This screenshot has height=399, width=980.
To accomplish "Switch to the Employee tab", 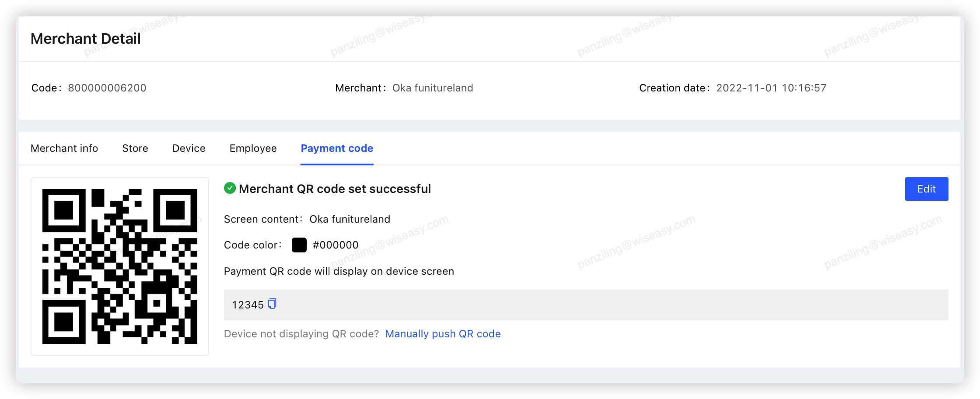I will pyautogui.click(x=253, y=148).
